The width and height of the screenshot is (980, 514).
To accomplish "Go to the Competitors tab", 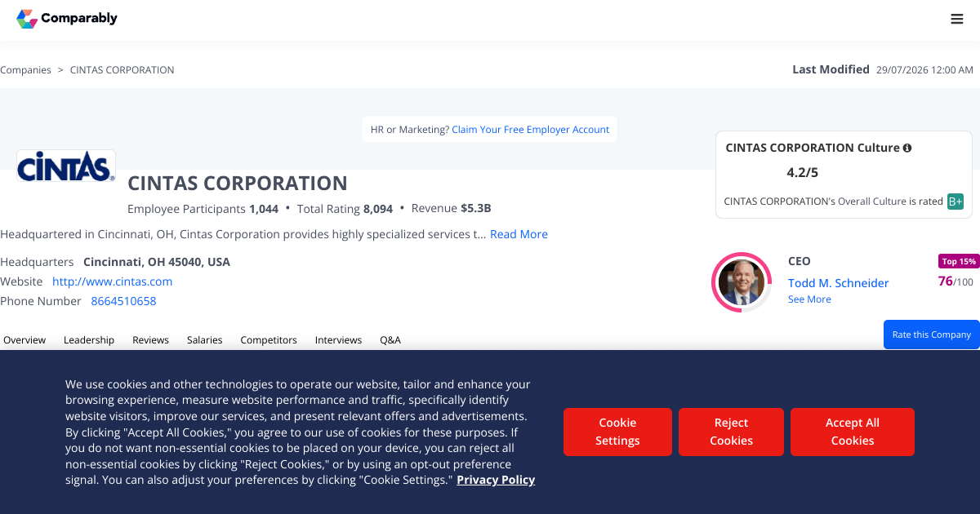I will tap(269, 340).
